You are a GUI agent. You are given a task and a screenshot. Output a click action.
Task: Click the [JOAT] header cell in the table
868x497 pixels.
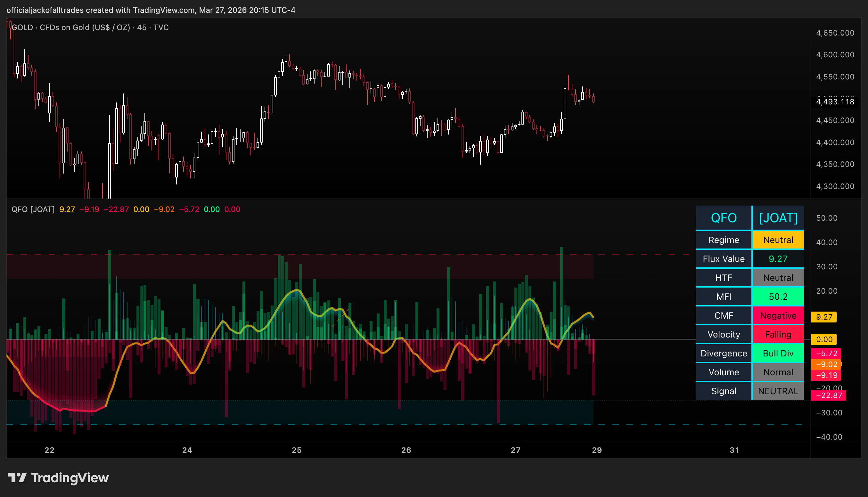778,218
